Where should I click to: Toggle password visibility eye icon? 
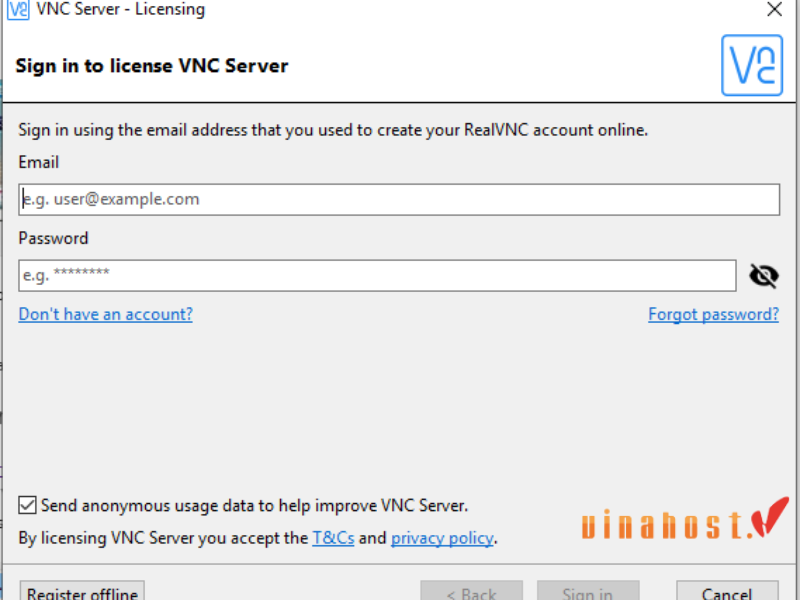[x=764, y=276]
